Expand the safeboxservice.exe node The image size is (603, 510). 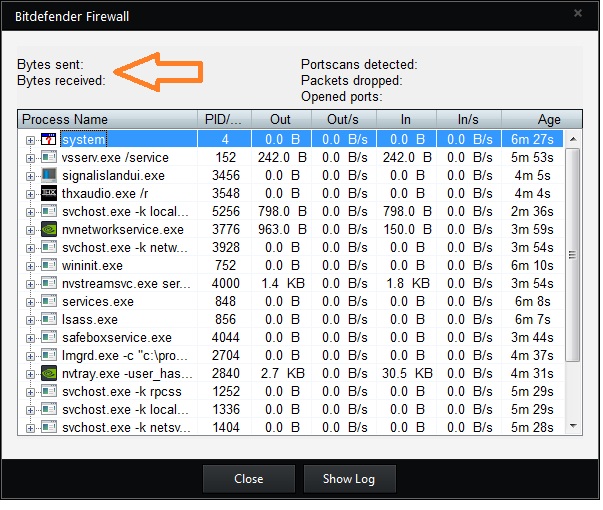point(30,339)
